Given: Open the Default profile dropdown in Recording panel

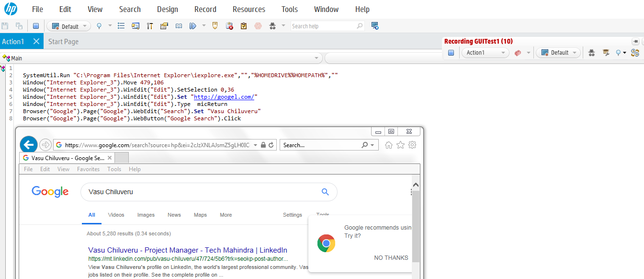Looking at the screenshot, I should (558, 53).
